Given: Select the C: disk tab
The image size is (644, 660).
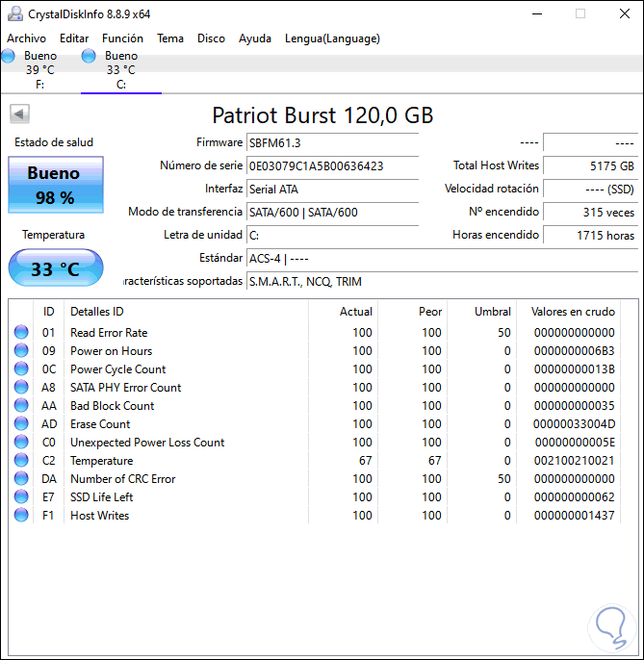Looking at the screenshot, I should point(121,70).
